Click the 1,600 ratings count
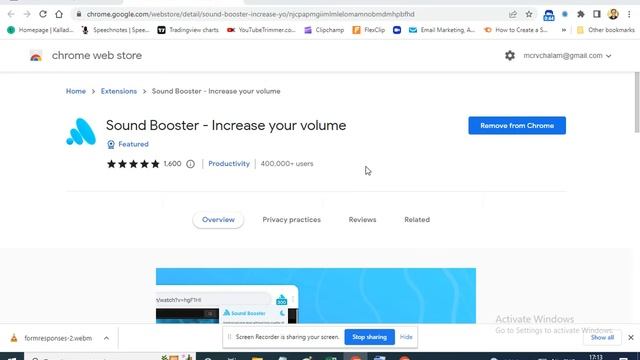Viewport: 640px width, 360px height. pyautogui.click(x=172, y=164)
